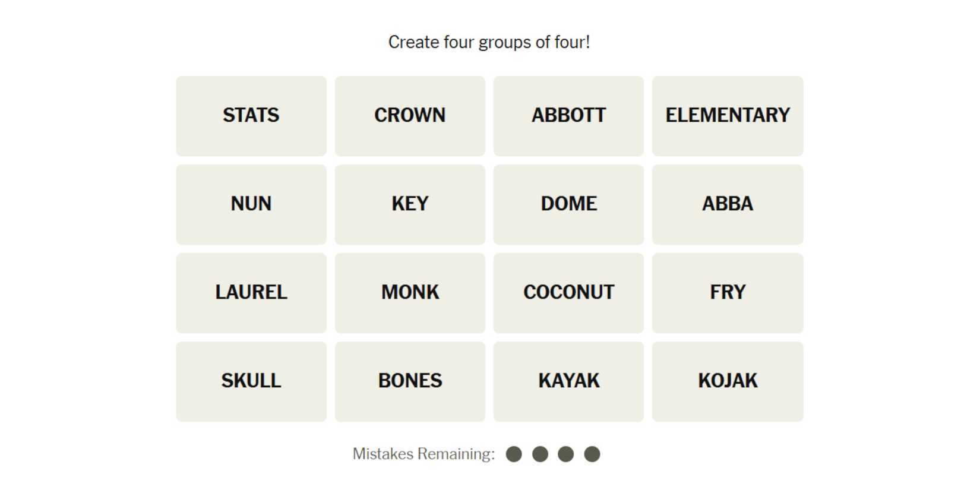Image resolution: width=980 pixels, height=490 pixels.
Task: Choose the FRY word tile
Action: [x=728, y=293]
